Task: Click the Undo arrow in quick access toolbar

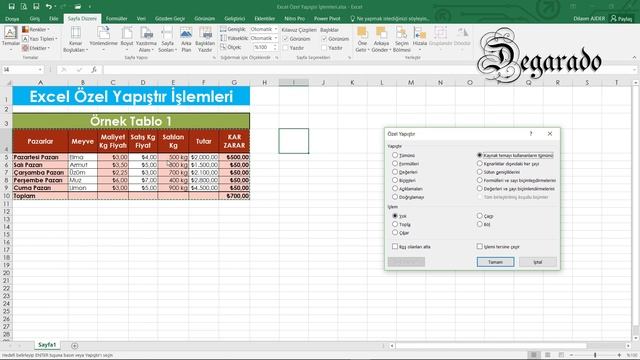Action: (x=49, y=7)
